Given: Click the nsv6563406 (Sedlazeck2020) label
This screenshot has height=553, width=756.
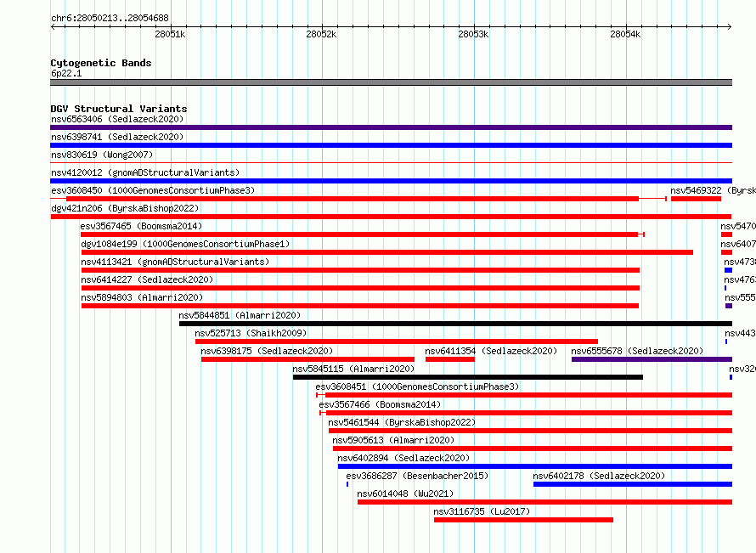Looking at the screenshot, I should 117,119.
